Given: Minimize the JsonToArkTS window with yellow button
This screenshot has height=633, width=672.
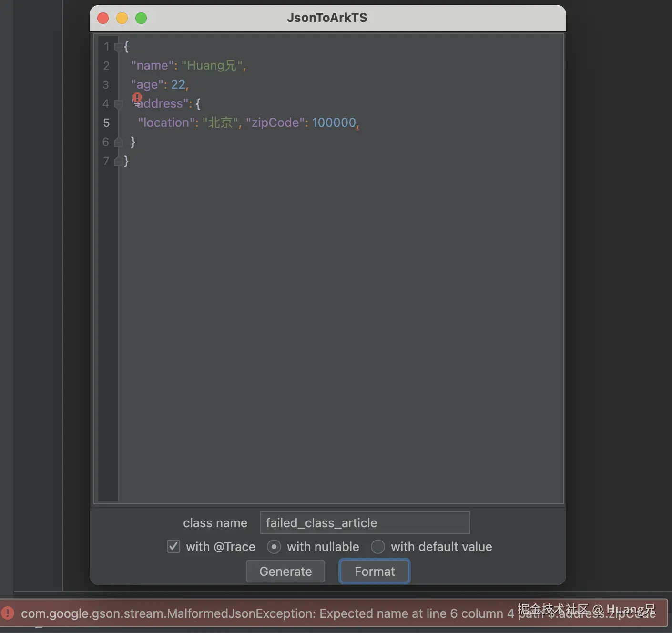Looking at the screenshot, I should (x=122, y=18).
